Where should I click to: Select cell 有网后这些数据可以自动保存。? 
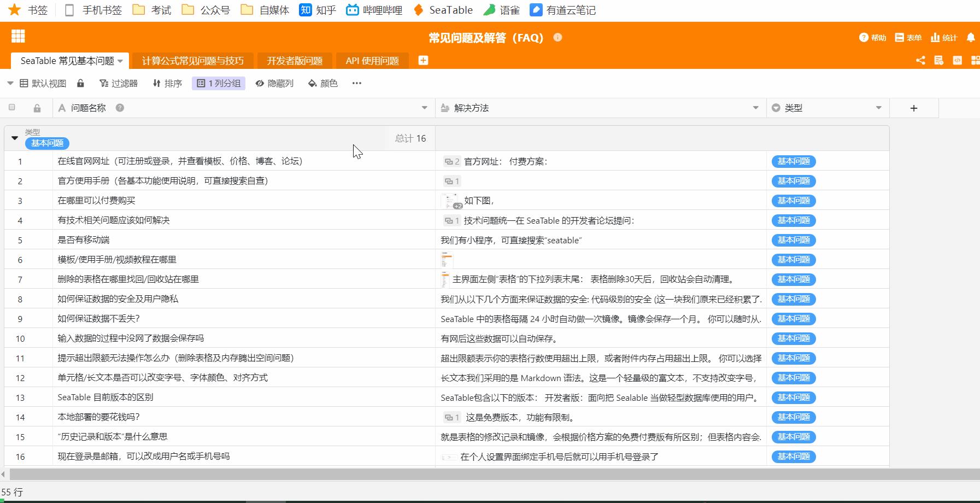coord(601,338)
